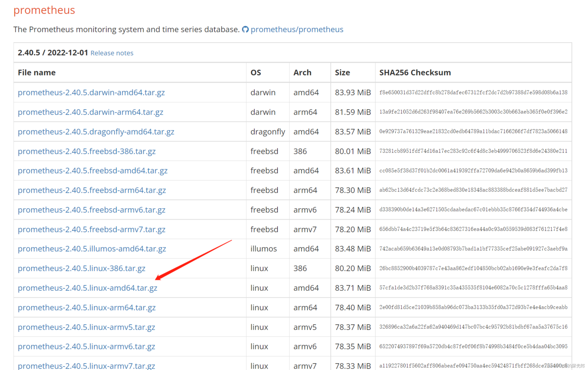Download prometheus-2.40.5.freebsd-amd64.tar.gz
The height and width of the screenshot is (370, 588).
pyautogui.click(x=93, y=170)
